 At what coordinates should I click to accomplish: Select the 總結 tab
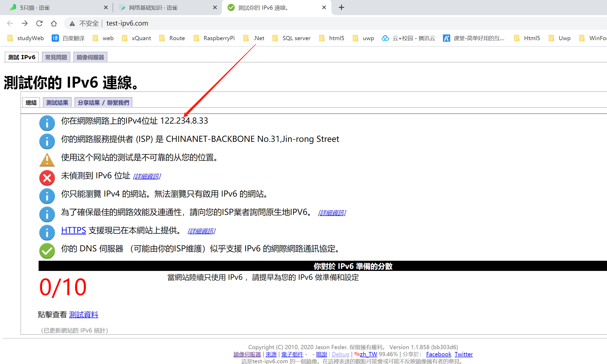(x=31, y=102)
